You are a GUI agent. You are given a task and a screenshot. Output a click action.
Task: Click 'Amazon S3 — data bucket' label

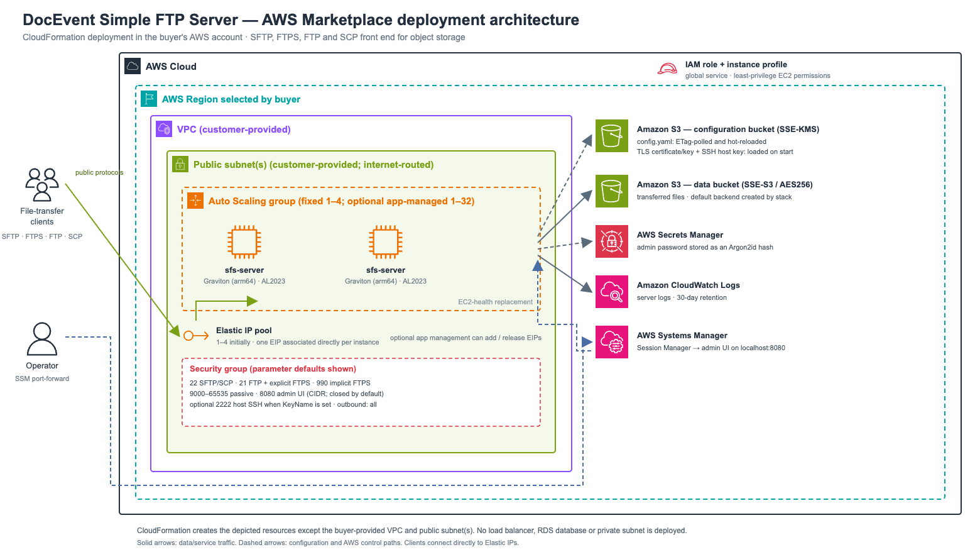click(x=725, y=184)
